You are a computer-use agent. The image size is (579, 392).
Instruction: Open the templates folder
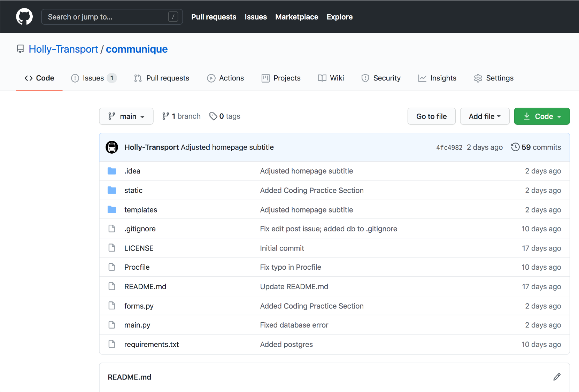141,209
